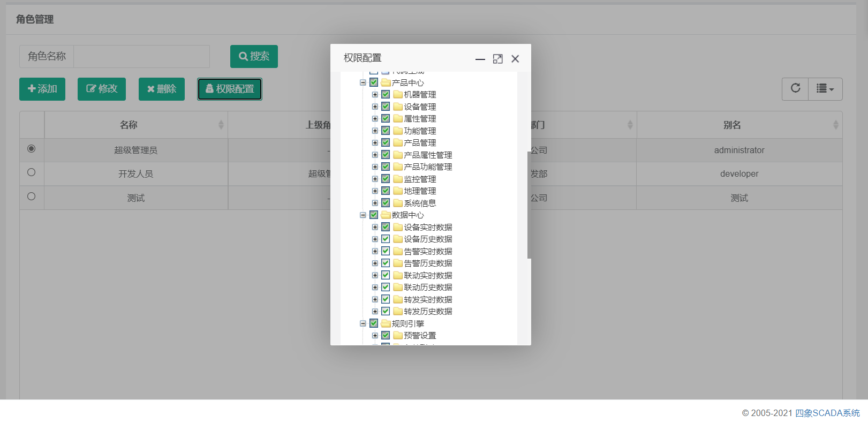The height and width of the screenshot is (423, 868).
Task: Open the column list view dropdown
Action: 825,89
